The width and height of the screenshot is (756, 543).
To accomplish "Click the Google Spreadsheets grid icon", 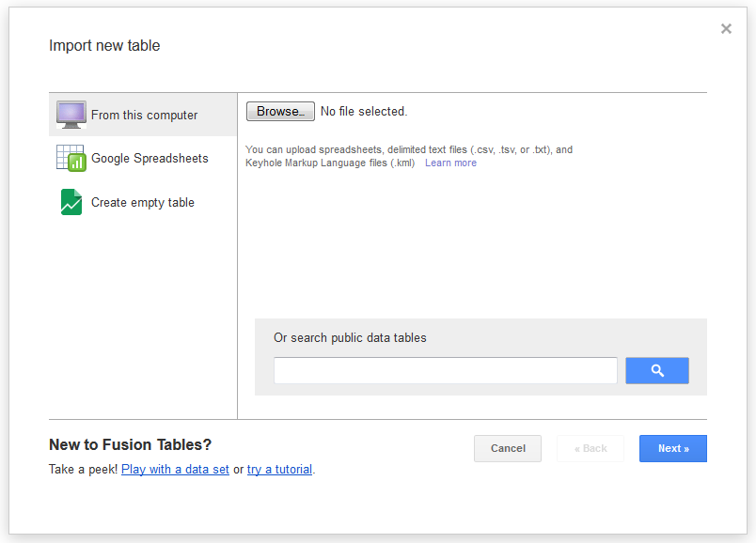I will pos(71,158).
